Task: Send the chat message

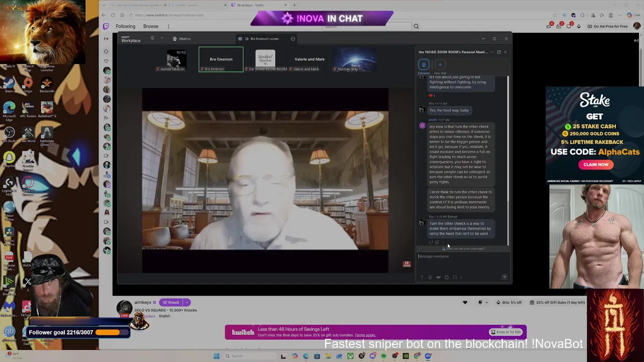Action: point(505,277)
